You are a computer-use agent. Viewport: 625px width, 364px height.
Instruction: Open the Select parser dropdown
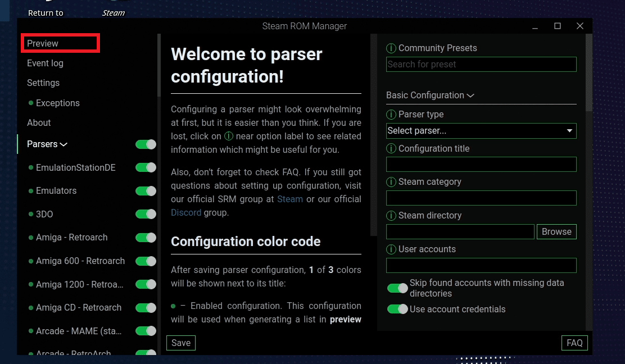481,131
